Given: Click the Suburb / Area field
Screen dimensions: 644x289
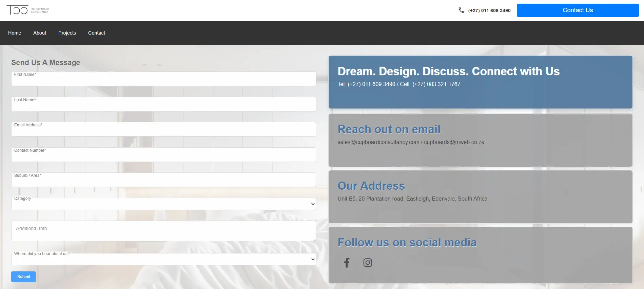Looking at the screenshot, I should pyautogui.click(x=163, y=181).
